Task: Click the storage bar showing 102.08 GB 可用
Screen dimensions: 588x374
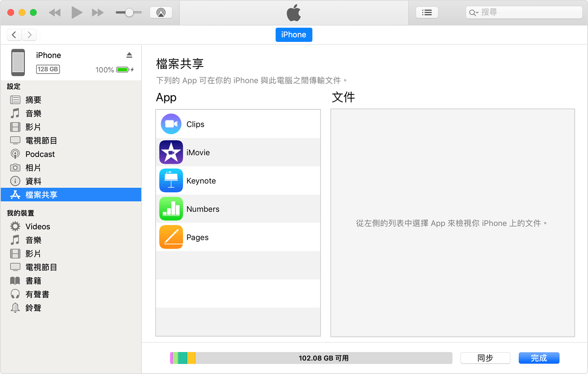Action: (311, 358)
